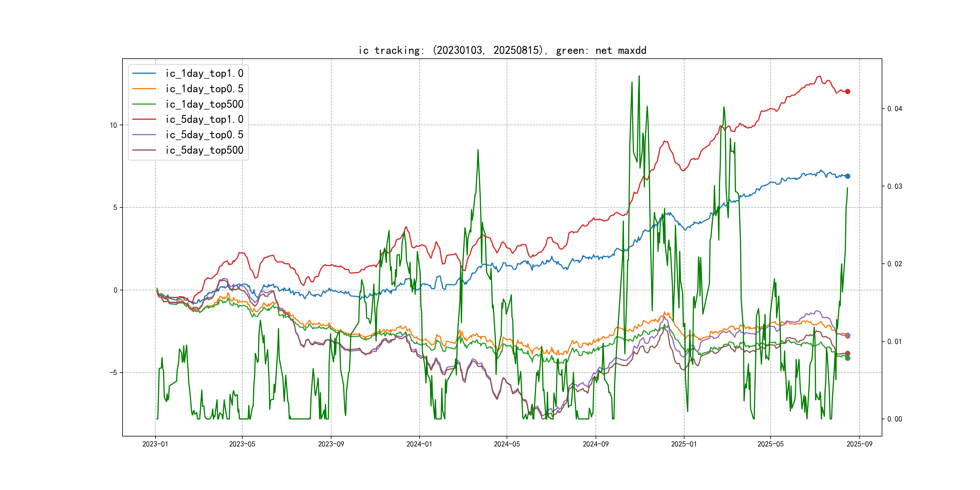Click the left y-axis label 10
Viewport: 980px width, 490px height.
coord(113,125)
